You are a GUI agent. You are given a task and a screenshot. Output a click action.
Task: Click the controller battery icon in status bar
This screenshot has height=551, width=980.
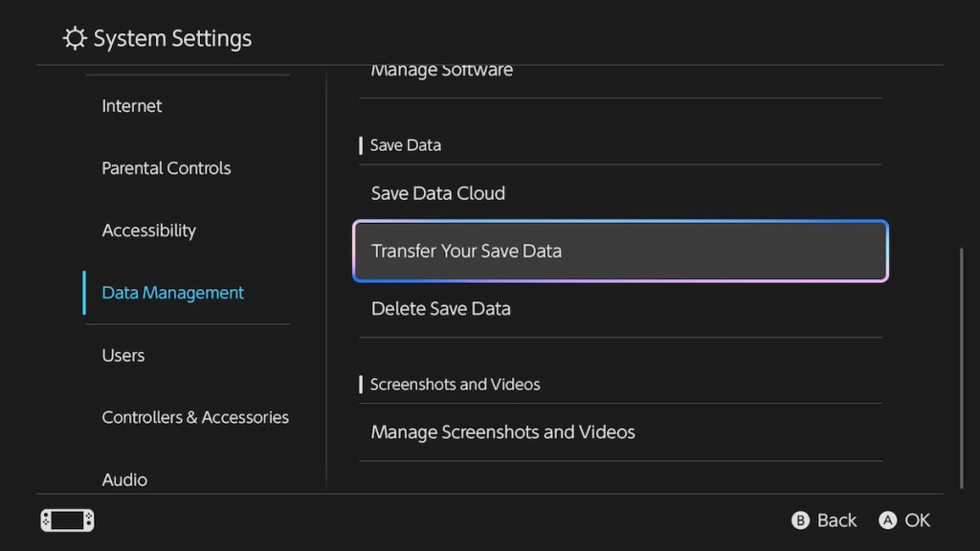tap(65, 519)
